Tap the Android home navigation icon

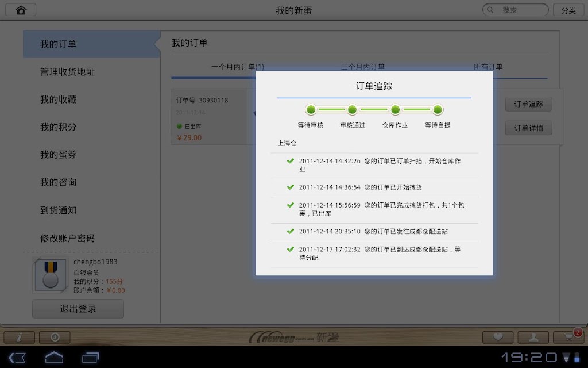(x=54, y=357)
